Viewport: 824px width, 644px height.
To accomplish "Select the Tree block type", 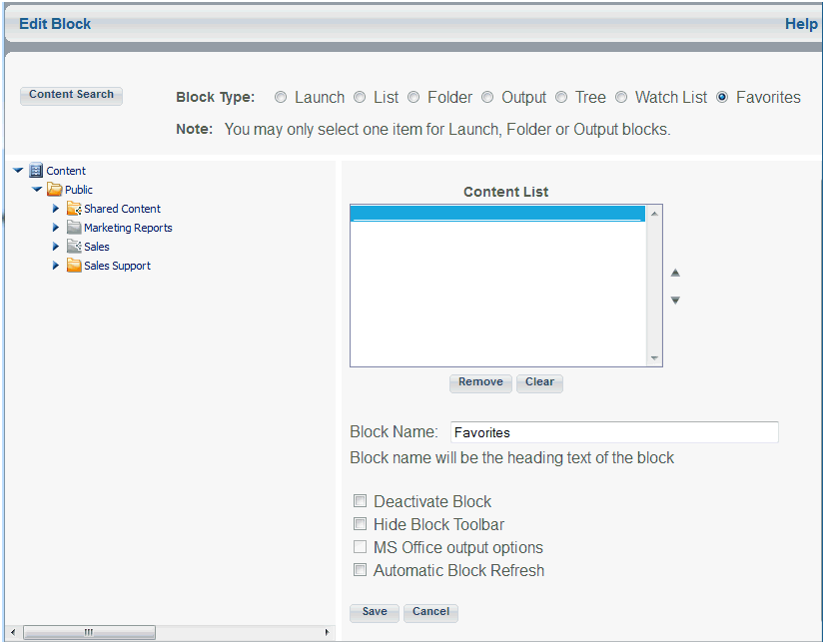I will coord(561,97).
